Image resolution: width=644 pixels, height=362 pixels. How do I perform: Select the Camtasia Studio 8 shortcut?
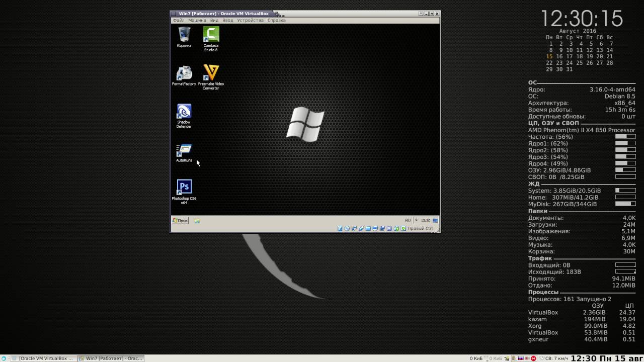tap(211, 39)
